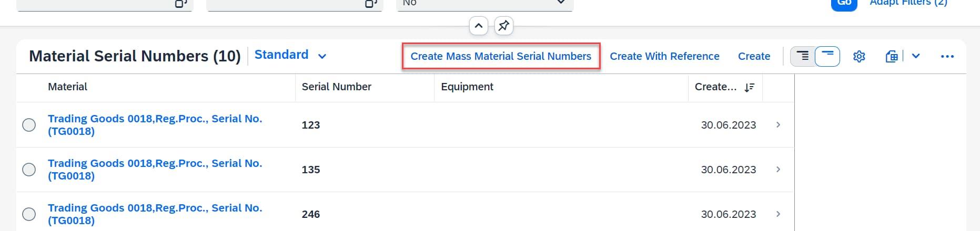980x231 pixels.
Task: Open the Adapt Filters link
Action: tap(908, 3)
